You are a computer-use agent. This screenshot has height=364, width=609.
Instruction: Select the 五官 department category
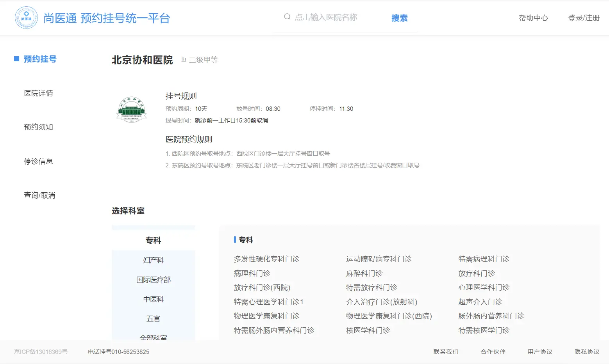[153, 318]
